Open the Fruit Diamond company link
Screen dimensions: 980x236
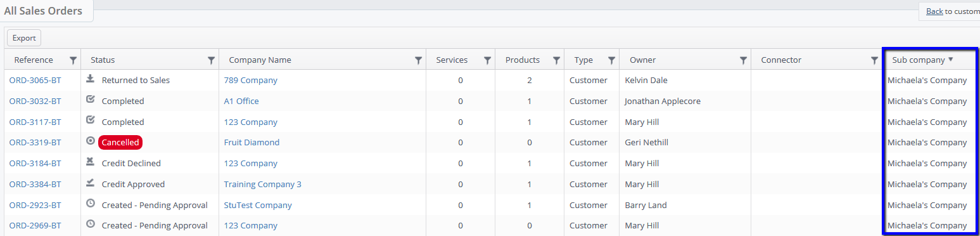(251, 143)
